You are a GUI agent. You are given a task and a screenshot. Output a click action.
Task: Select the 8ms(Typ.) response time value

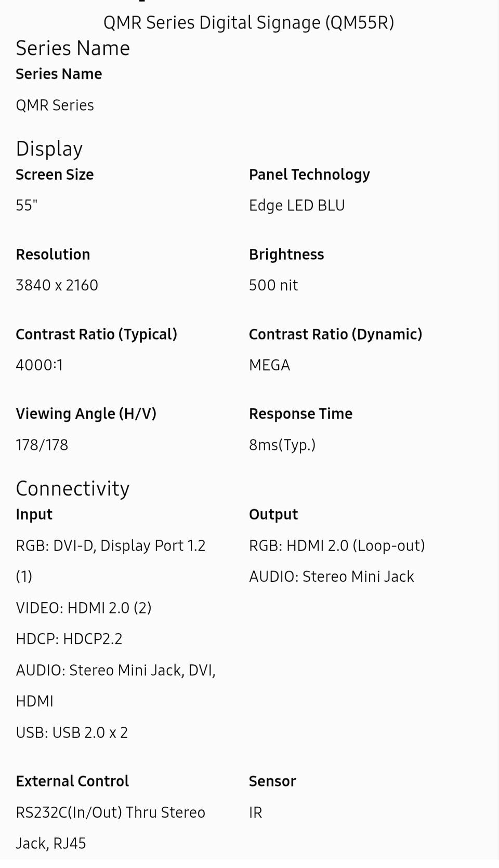[282, 445]
